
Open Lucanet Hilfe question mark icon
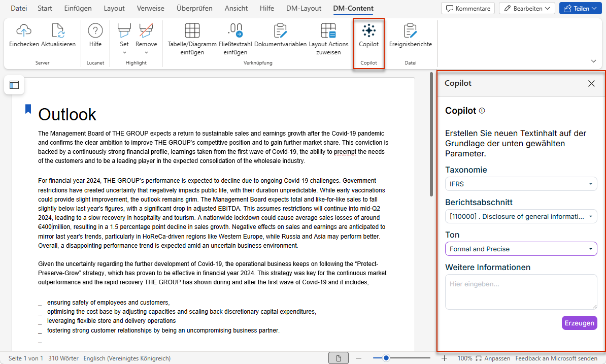tap(95, 30)
